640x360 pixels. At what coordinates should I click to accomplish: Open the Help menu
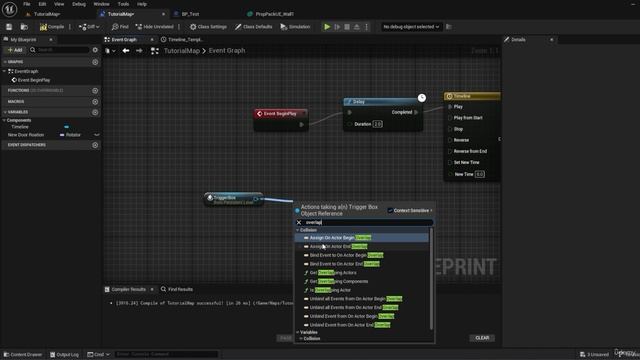tap(142, 4)
